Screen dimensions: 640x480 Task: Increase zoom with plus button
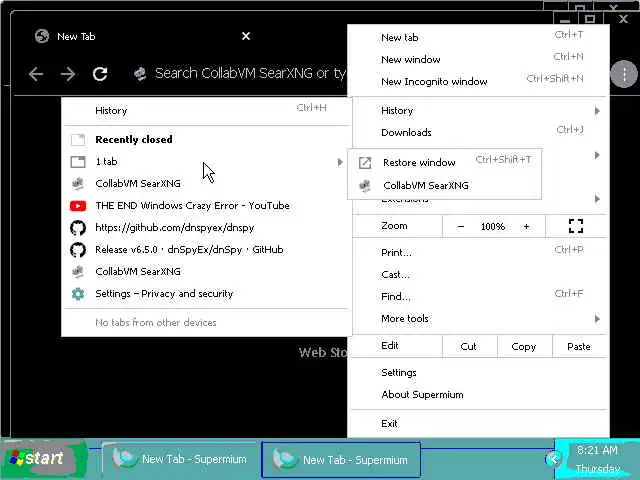click(x=527, y=226)
